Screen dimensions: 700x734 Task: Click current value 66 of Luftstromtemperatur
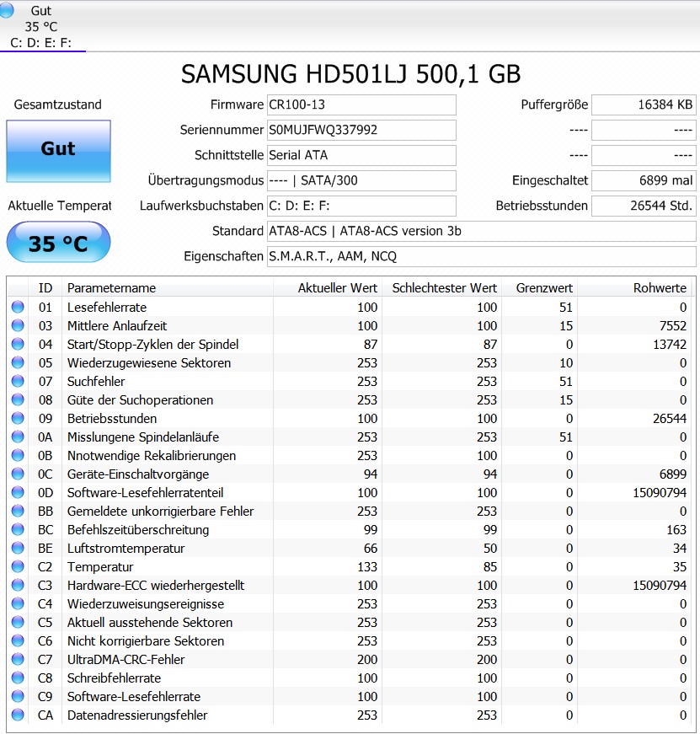(371, 548)
